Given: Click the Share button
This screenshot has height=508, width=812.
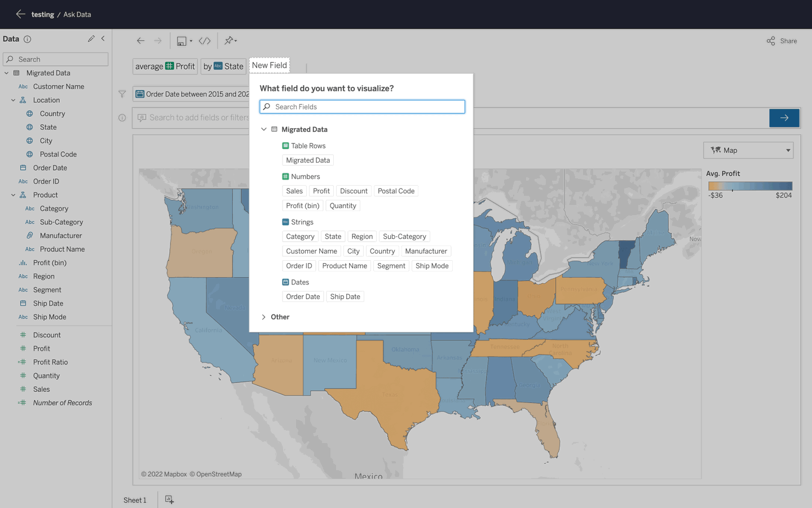Looking at the screenshot, I should pos(781,40).
